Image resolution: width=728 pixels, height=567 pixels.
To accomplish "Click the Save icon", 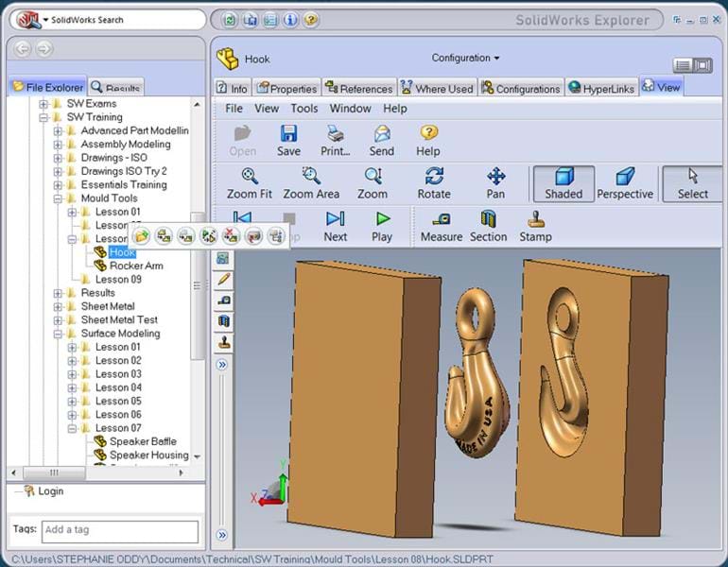I will point(288,140).
